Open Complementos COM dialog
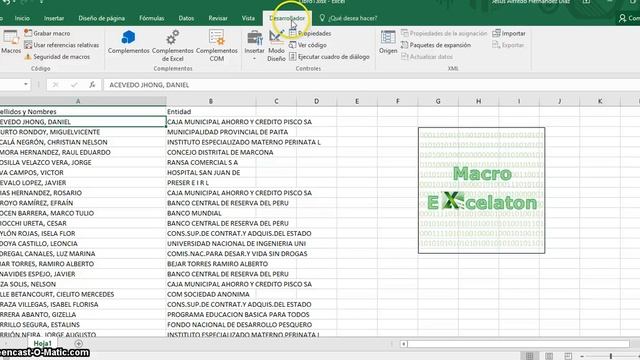640x360 pixels. 217,46
